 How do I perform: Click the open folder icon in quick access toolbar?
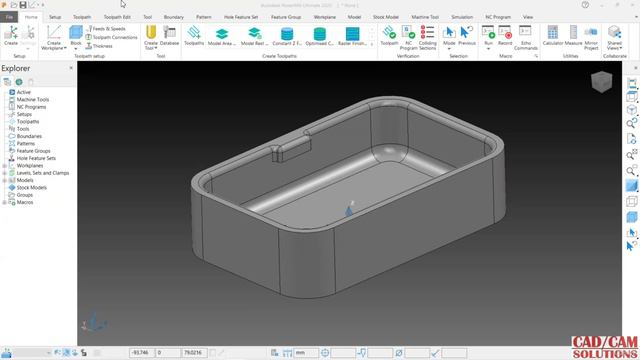13,5
